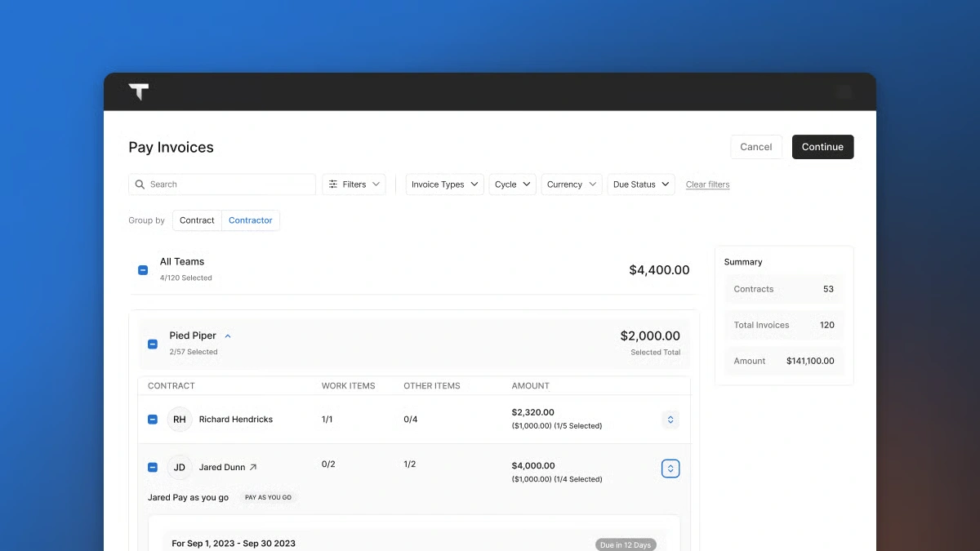Click the $2,320.00 amount
Screen dimensions: 980x551
532,412
